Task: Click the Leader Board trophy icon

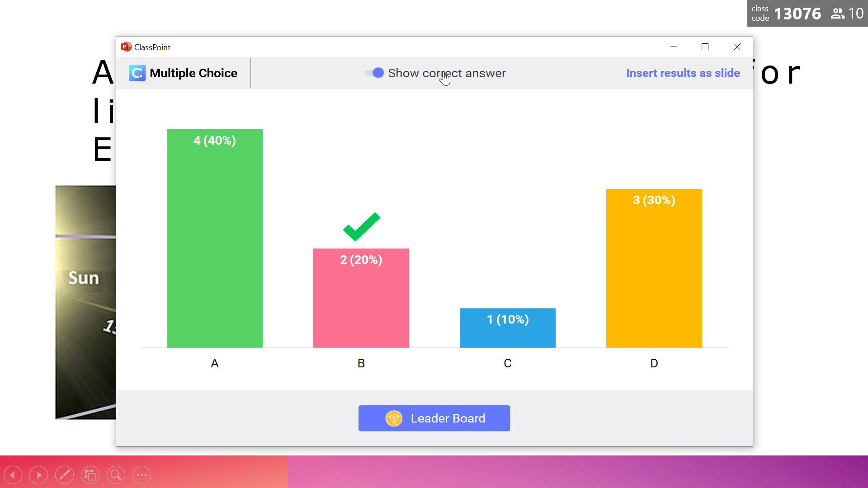Action: (393, 418)
